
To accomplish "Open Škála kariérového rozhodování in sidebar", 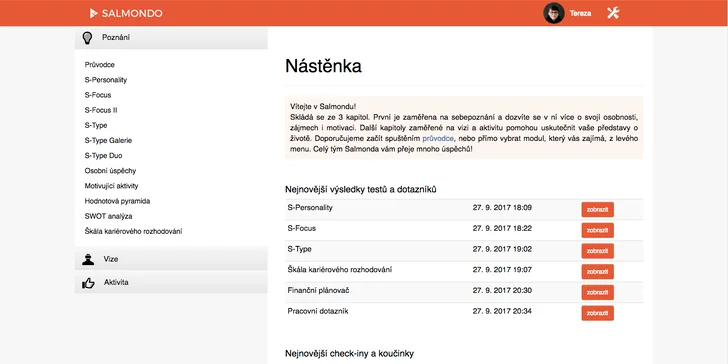I will pos(133,231).
